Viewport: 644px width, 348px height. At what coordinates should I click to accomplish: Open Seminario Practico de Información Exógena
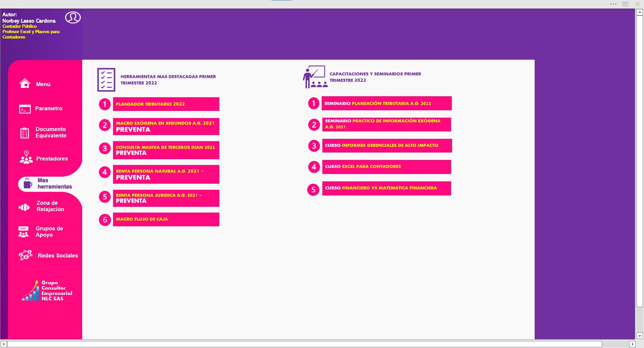[387, 124]
